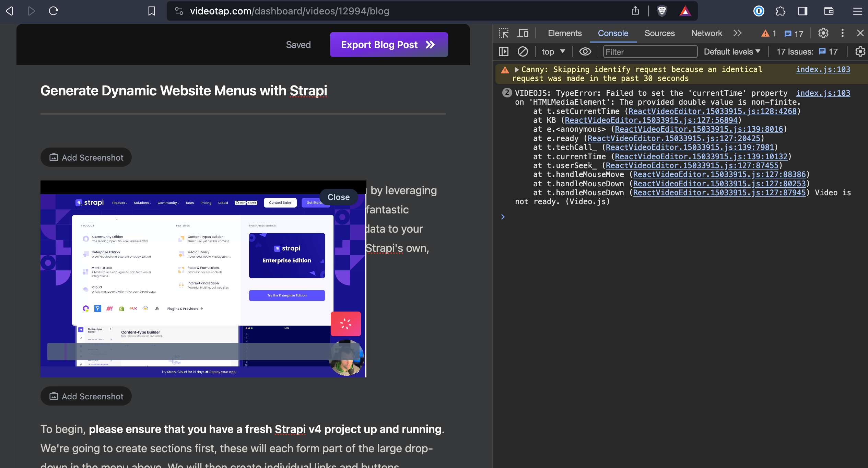Image resolution: width=868 pixels, height=468 pixels.
Task: Click the Filter input field in console
Action: [649, 52]
